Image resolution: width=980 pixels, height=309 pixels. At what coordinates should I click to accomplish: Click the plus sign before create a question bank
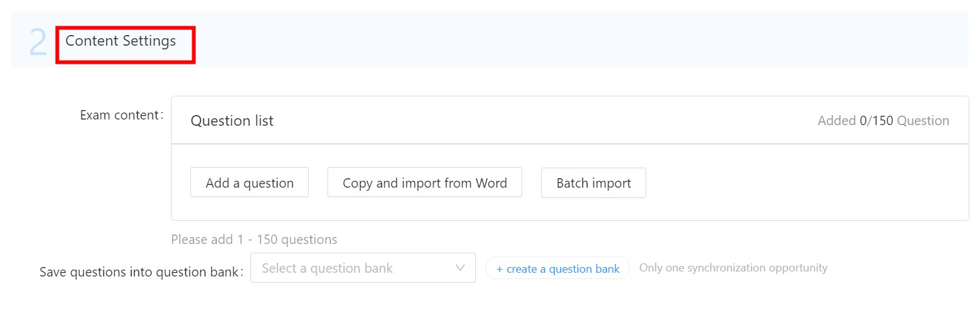(499, 269)
